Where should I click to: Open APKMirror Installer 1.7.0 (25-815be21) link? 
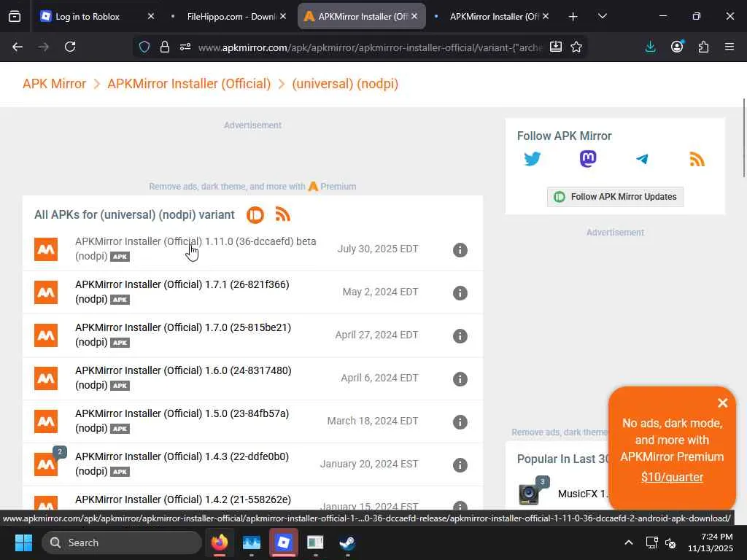click(x=183, y=334)
